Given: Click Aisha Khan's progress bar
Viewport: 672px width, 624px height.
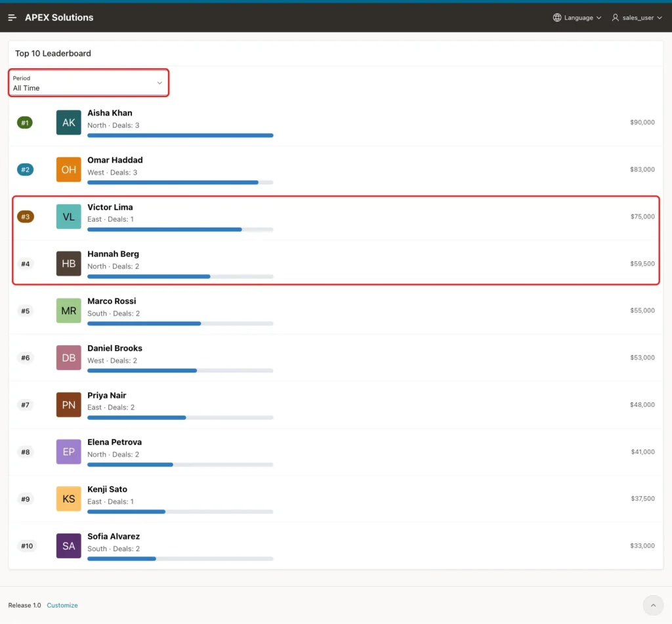Looking at the screenshot, I should click(180, 135).
